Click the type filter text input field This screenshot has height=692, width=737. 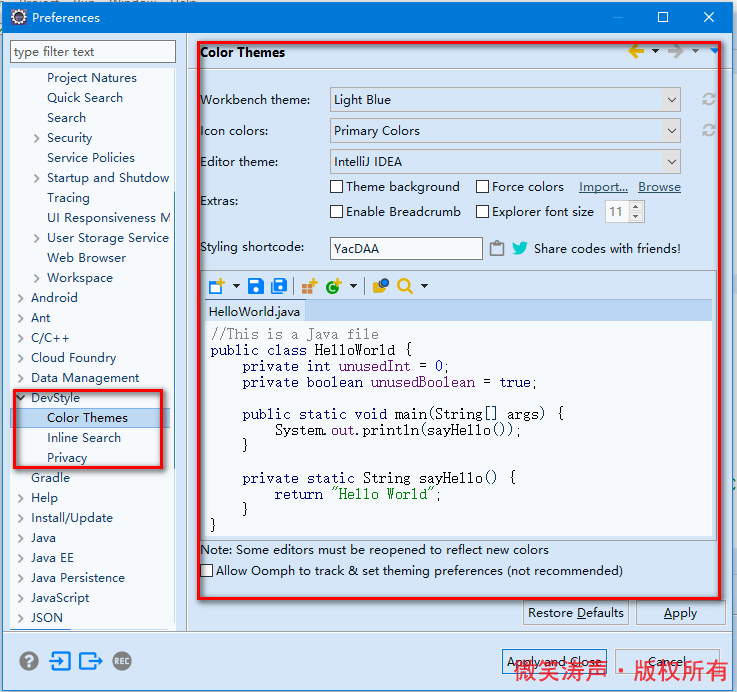(93, 51)
